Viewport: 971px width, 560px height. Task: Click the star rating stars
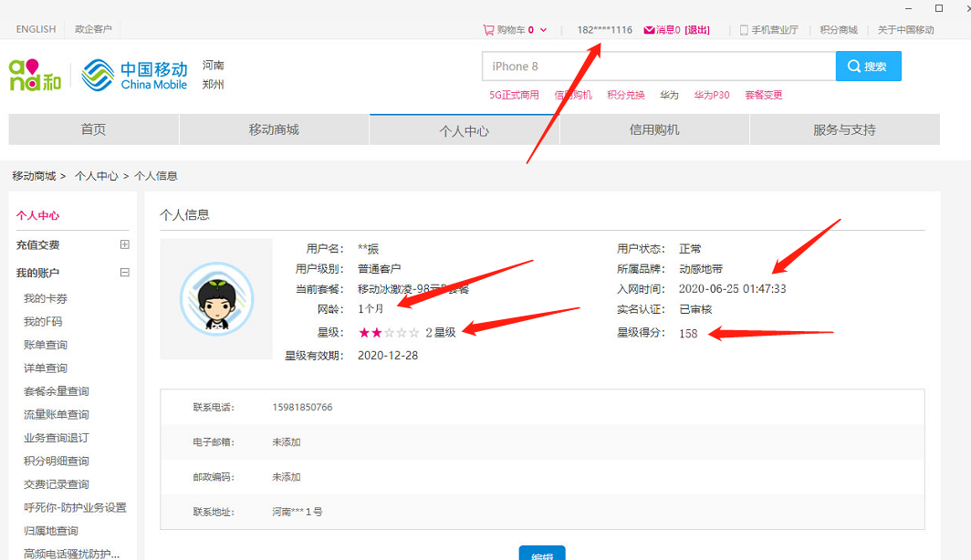(389, 333)
